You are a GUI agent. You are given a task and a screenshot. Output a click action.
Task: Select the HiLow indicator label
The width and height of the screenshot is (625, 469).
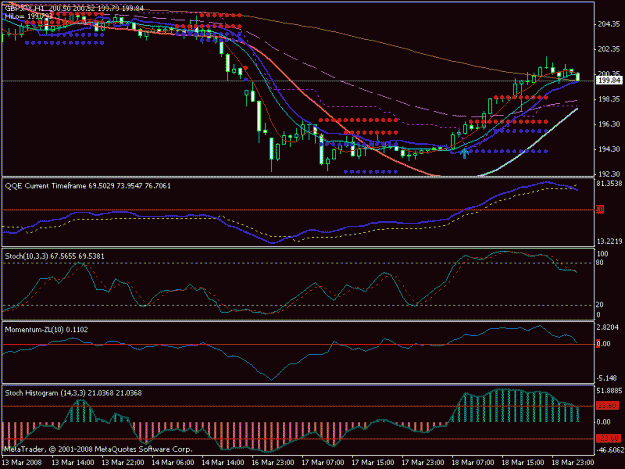point(28,16)
